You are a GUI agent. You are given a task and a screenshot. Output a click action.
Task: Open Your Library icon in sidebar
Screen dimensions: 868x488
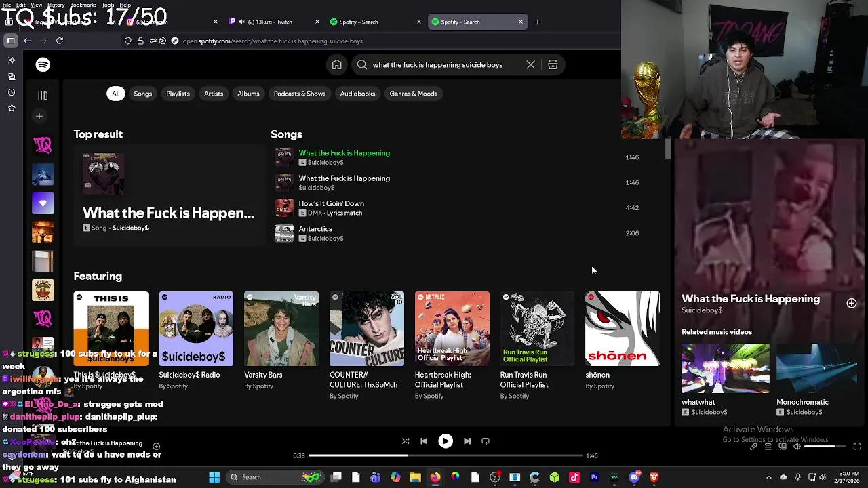pyautogui.click(x=43, y=96)
